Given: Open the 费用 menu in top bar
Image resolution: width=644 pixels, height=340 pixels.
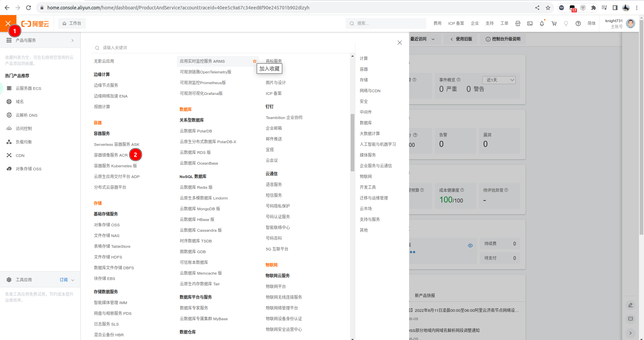Looking at the screenshot, I should click(437, 23).
